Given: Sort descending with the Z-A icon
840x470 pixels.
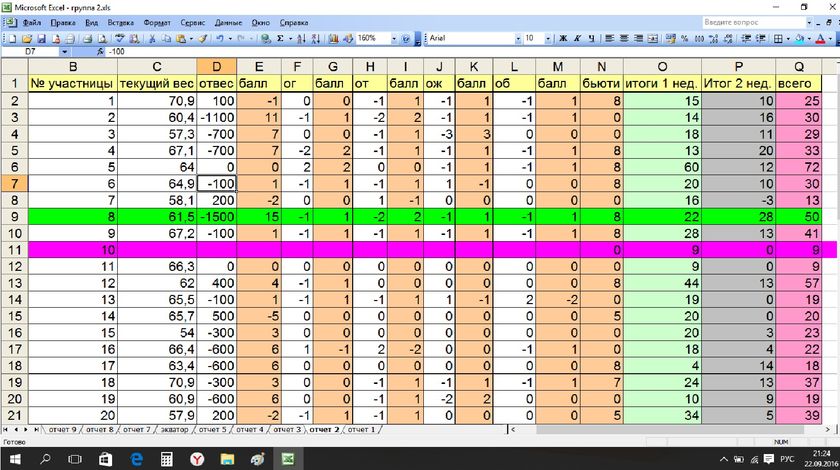Looking at the screenshot, I should pyautogui.click(x=316, y=39).
